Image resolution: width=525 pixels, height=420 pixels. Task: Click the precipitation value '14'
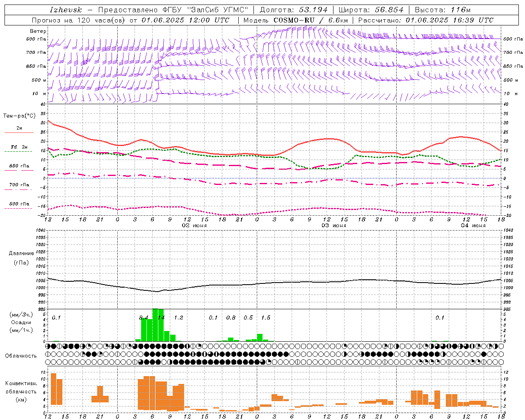[x=161, y=317]
